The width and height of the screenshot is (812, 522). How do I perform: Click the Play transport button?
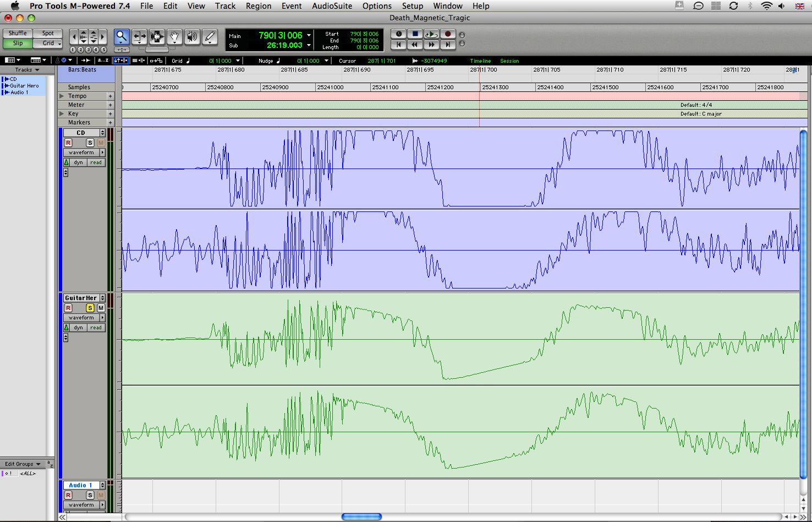(431, 34)
